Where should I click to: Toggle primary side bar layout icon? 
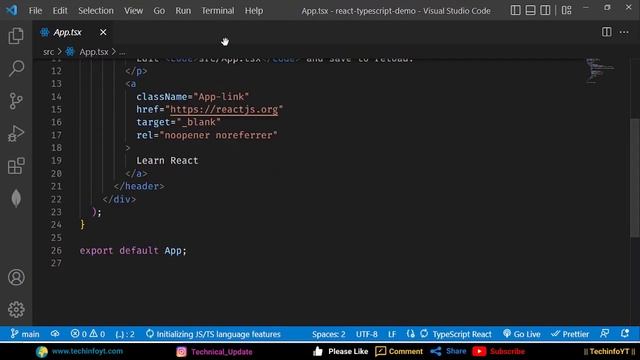click(516, 10)
